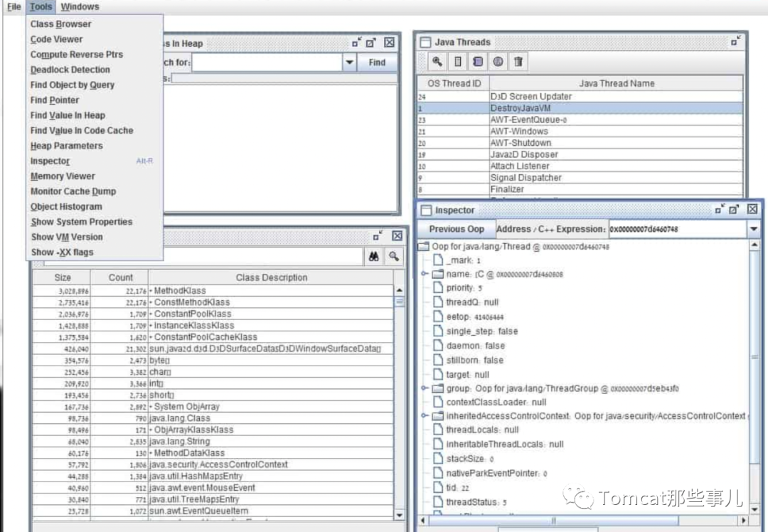Click the trash can icon in Java Threads toolbar

(x=518, y=62)
